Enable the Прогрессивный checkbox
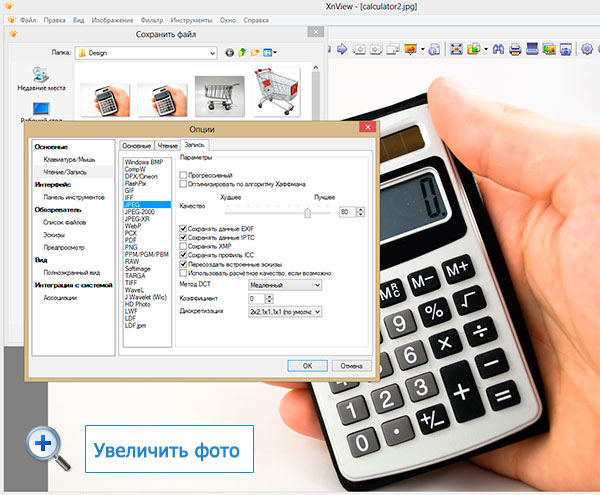Image resolution: width=600 pixels, height=495 pixels. tap(183, 175)
